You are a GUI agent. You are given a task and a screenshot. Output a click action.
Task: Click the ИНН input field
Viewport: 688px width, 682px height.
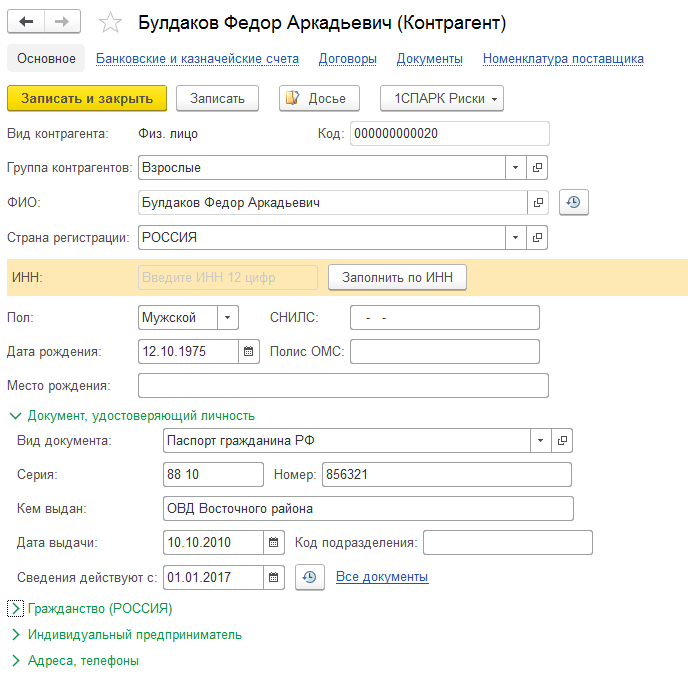click(228, 277)
